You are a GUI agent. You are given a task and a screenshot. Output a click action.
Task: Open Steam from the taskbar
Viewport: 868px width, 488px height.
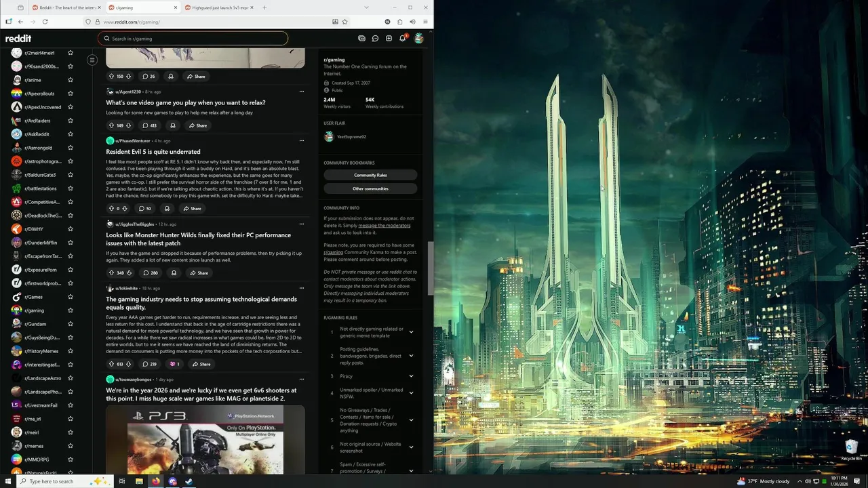click(189, 481)
